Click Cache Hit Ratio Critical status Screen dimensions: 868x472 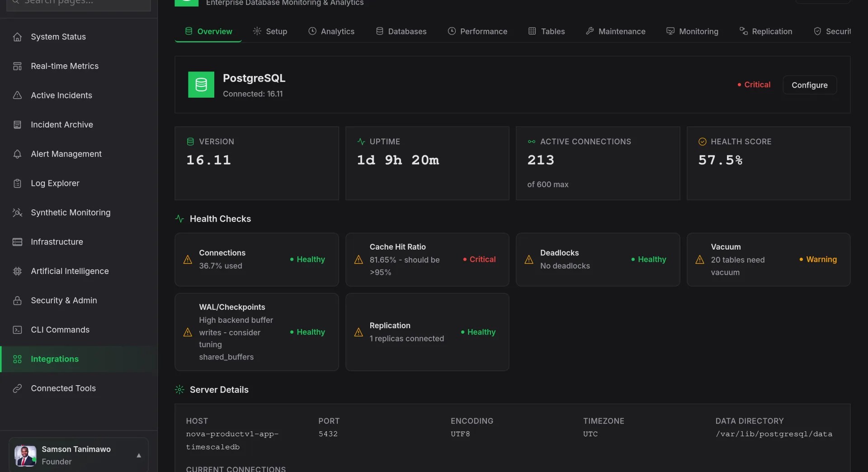(x=479, y=260)
